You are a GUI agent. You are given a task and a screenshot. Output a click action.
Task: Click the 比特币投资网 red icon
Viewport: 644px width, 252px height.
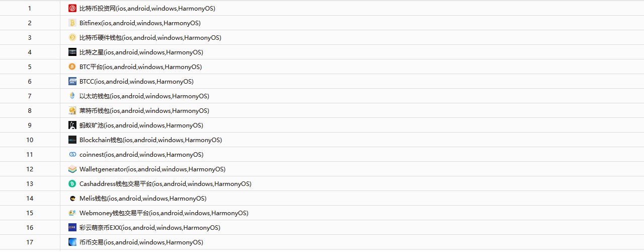72,9
